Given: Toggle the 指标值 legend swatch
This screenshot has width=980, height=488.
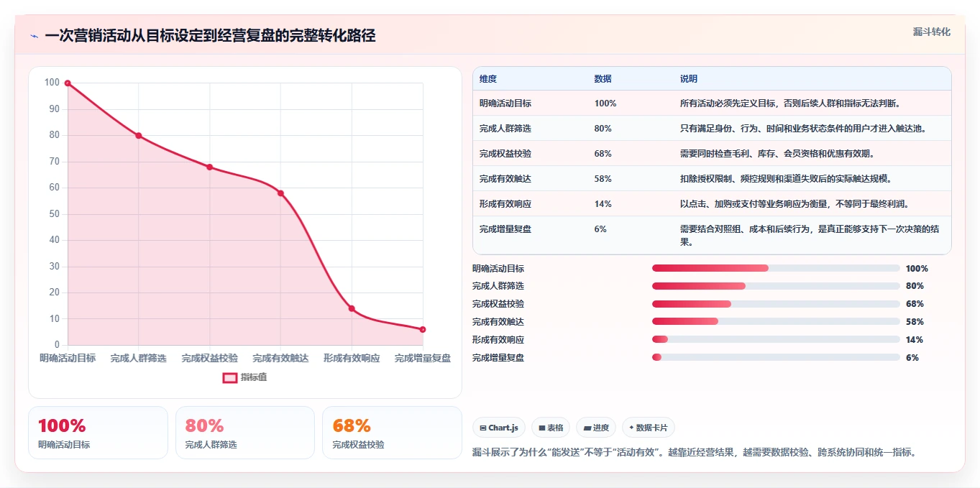Looking at the screenshot, I should click(x=229, y=377).
